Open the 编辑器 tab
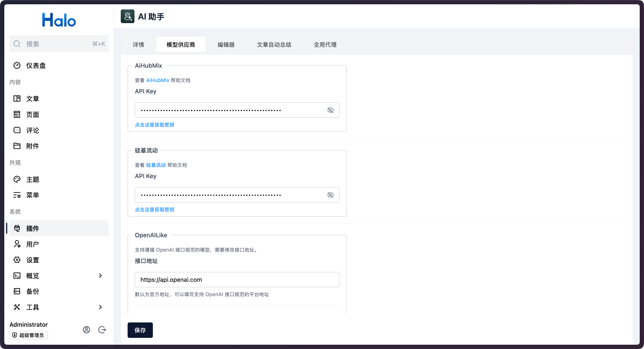The width and height of the screenshot is (644, 349). click(226, 45)
